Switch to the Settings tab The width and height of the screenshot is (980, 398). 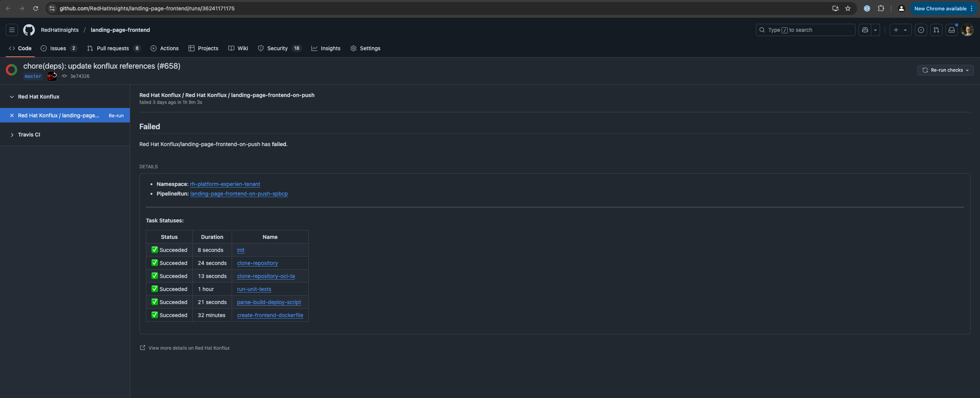365,48
